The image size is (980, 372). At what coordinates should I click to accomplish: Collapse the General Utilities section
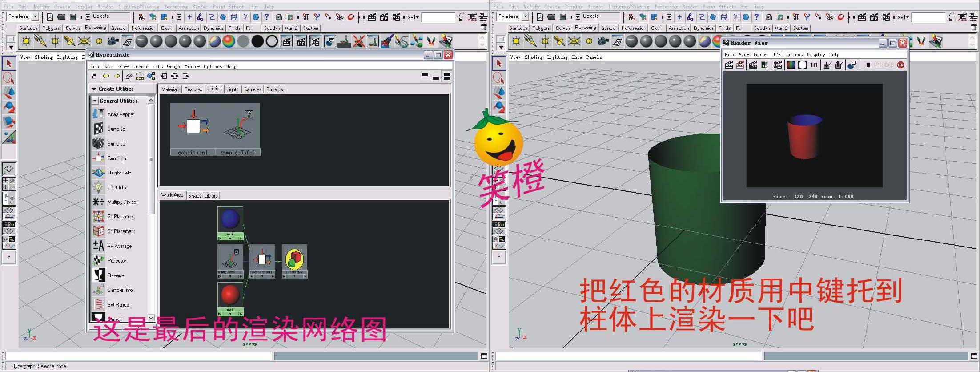95,101
